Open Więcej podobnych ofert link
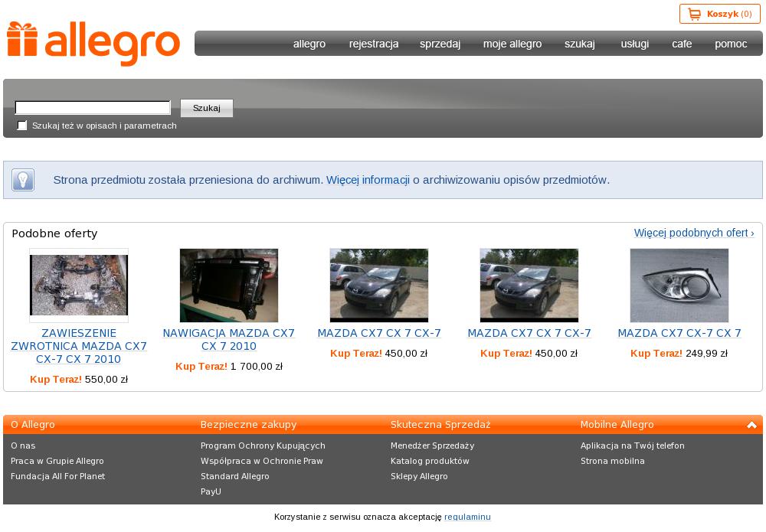This screenshot has width=766, height=532. pos(694,233)
